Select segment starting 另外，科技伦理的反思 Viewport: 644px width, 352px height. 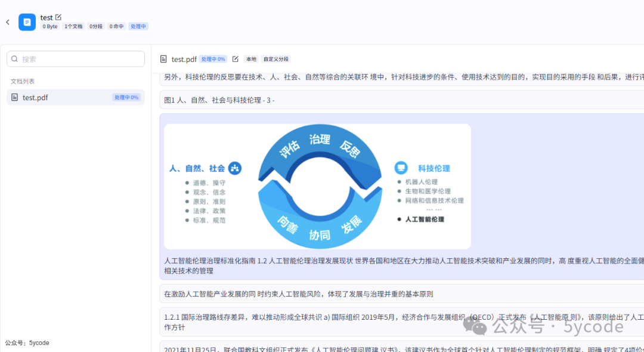(x=402, y=78)
